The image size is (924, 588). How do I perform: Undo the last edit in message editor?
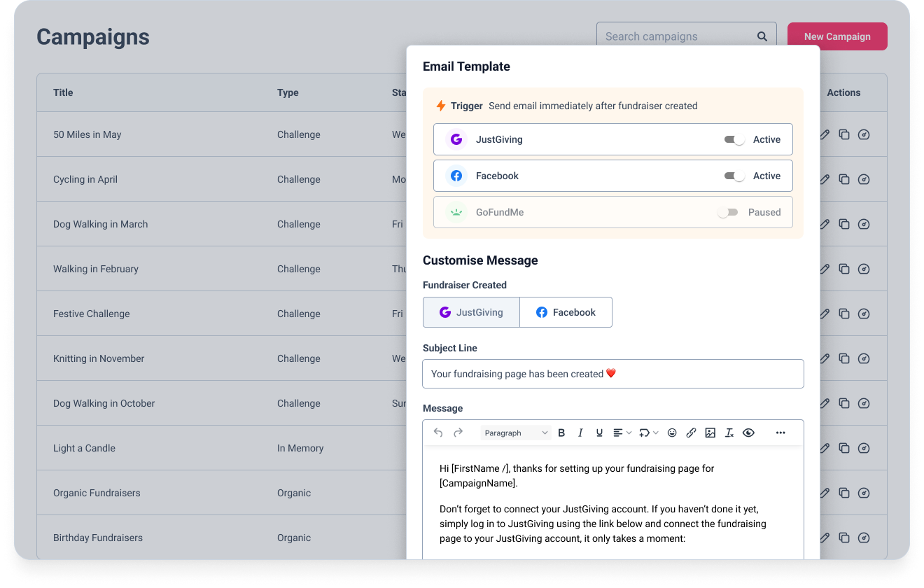(x=438, y=433)
